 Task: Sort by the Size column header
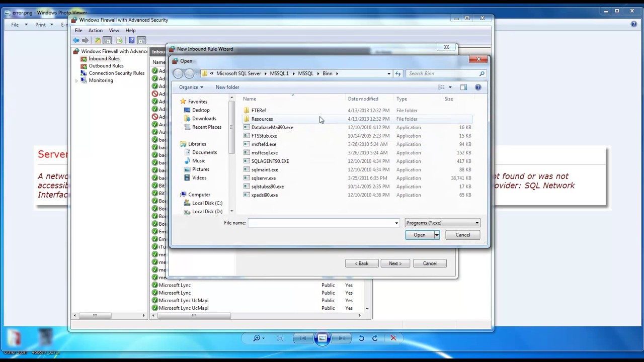(x=448, y=99)
